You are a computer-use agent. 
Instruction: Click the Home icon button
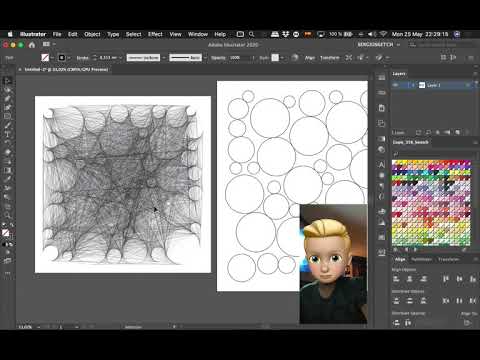pos(32,45)
